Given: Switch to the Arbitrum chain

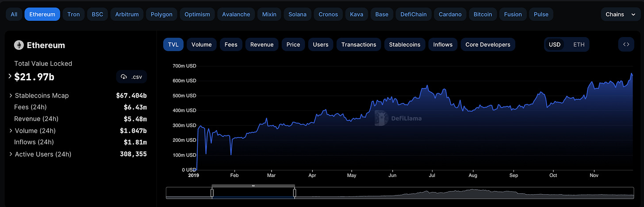Looking at the screenshot, I should [127, 14].
